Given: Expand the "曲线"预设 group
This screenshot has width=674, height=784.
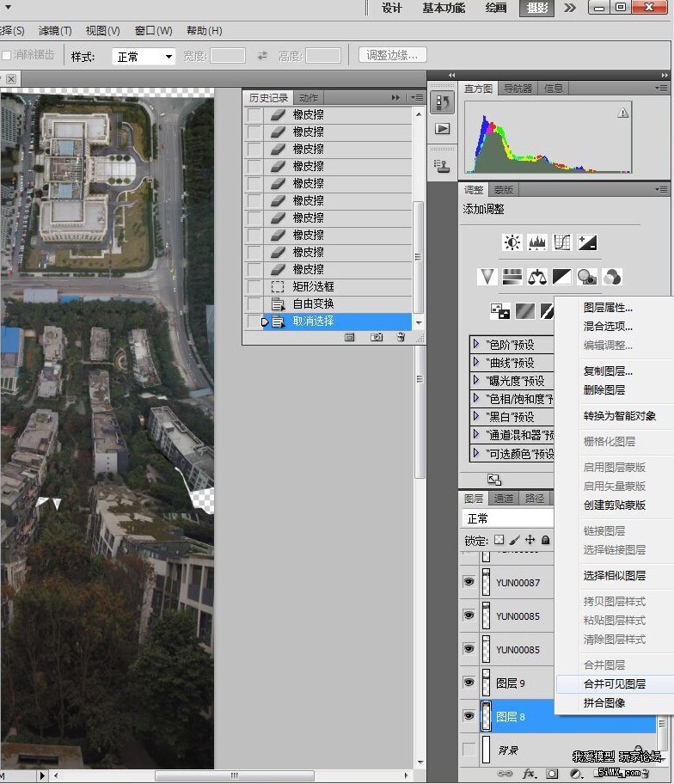Looking at the screenshot, I should (x=476, y=362).
